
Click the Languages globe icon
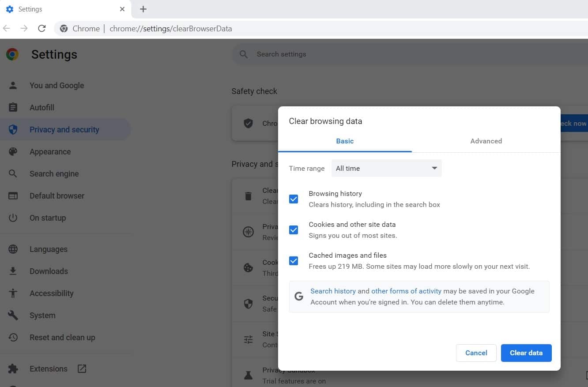tap(13, 249)
